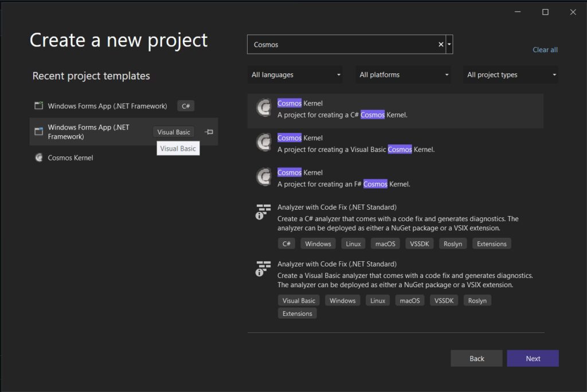Pin the Visual Basic Windows Forms template

[x=209, y=132]
